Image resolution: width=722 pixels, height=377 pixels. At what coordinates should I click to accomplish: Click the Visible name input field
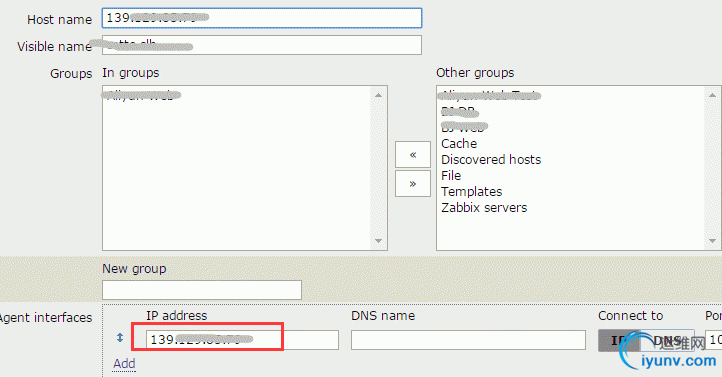(x=262, y=45)
